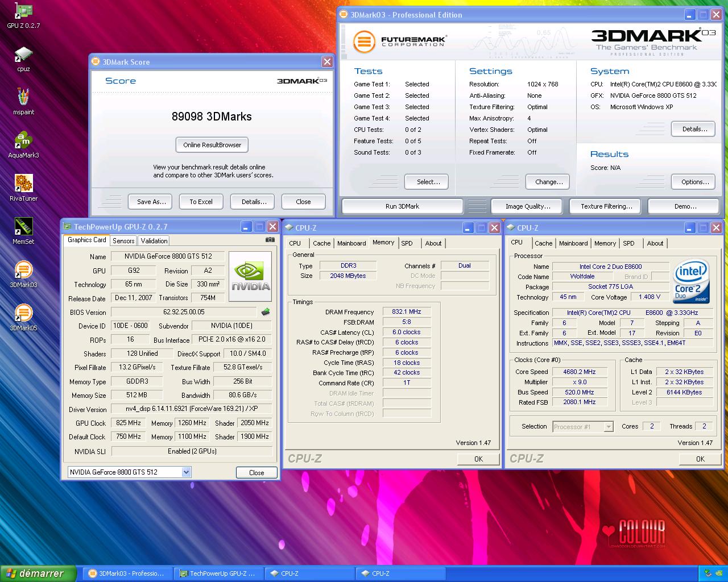Open the MemSet desktop shortcut
The image size is (728, 582).
[x=23, y=232]
